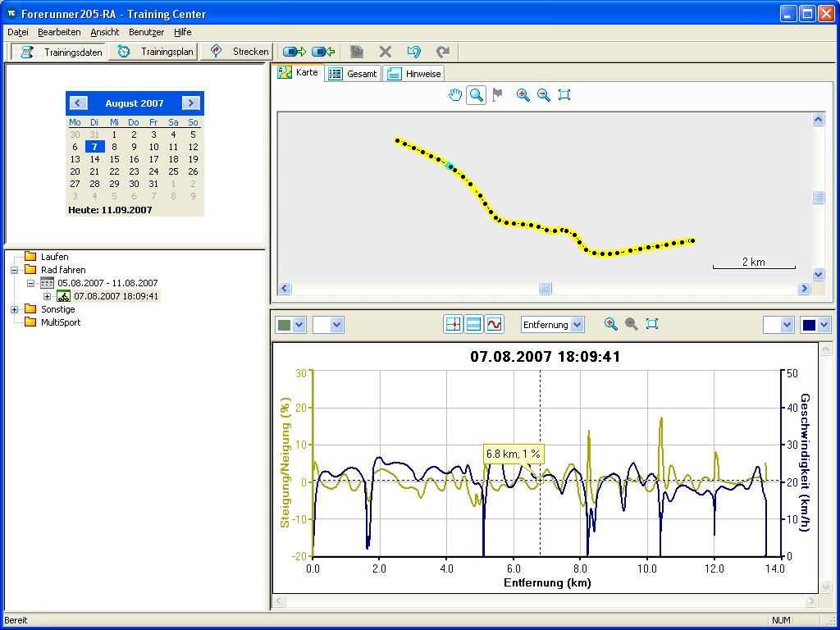Click the map scroll right arrow

tap(804, 289)
